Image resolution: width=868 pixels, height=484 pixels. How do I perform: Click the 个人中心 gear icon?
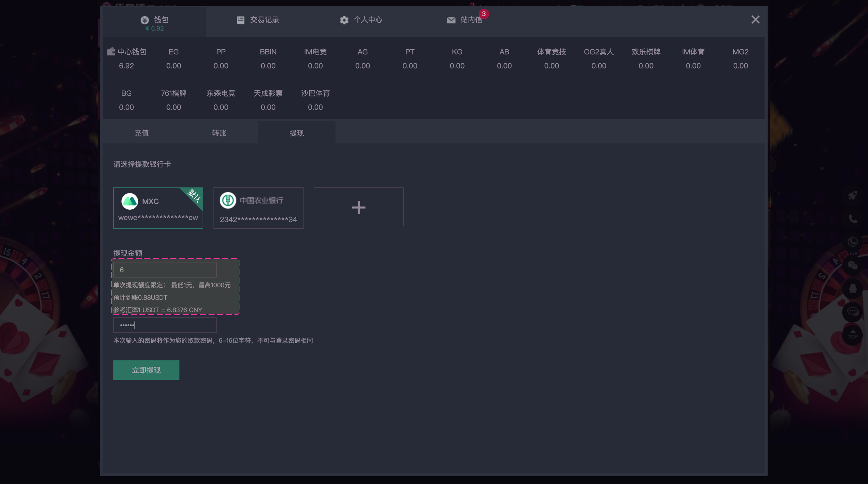tap(344, 20)
